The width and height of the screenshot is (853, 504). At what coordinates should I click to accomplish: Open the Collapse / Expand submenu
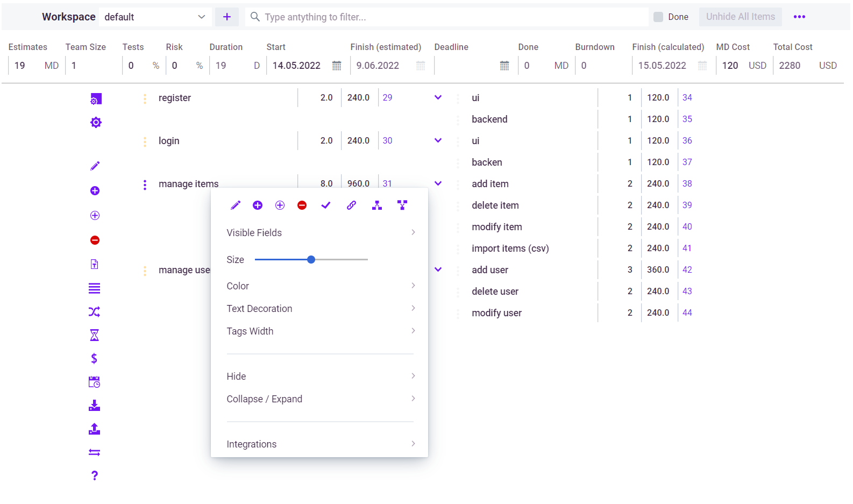321,399
